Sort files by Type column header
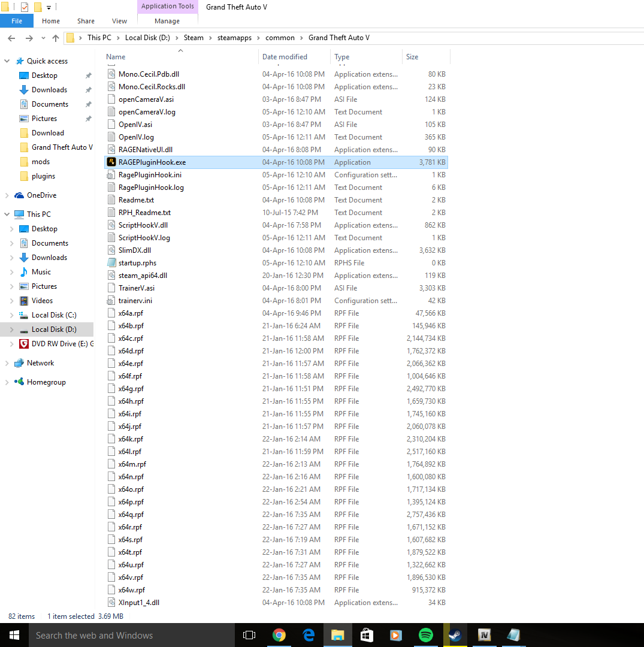 pyautogui.click(x=367, y=57)
